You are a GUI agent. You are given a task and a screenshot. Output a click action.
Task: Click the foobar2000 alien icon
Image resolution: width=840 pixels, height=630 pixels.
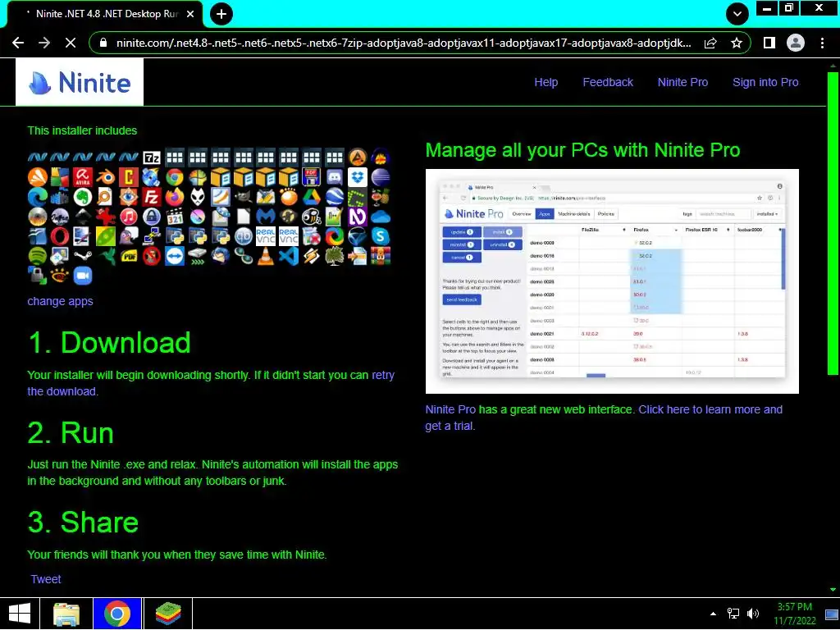pyautogui.click(x=198, y=197)
